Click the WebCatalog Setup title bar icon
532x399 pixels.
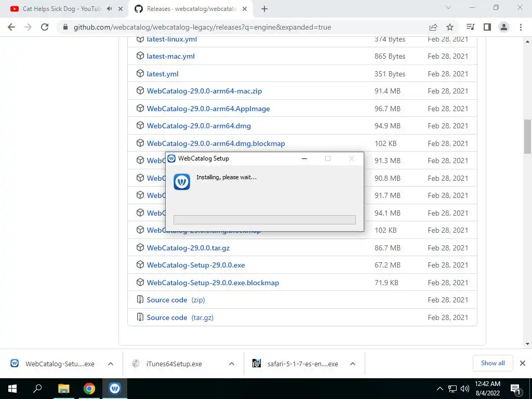click(171, 158)
